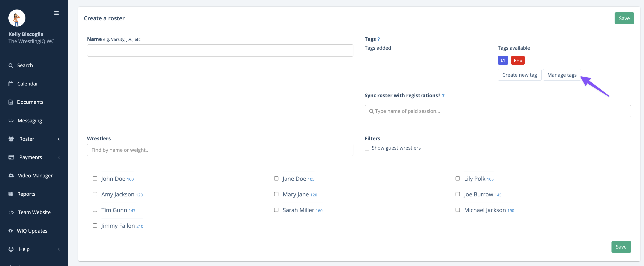Open Kelly Biscoglia profile avatar
This screenshot has width=644, height=266.
point(17,18)
